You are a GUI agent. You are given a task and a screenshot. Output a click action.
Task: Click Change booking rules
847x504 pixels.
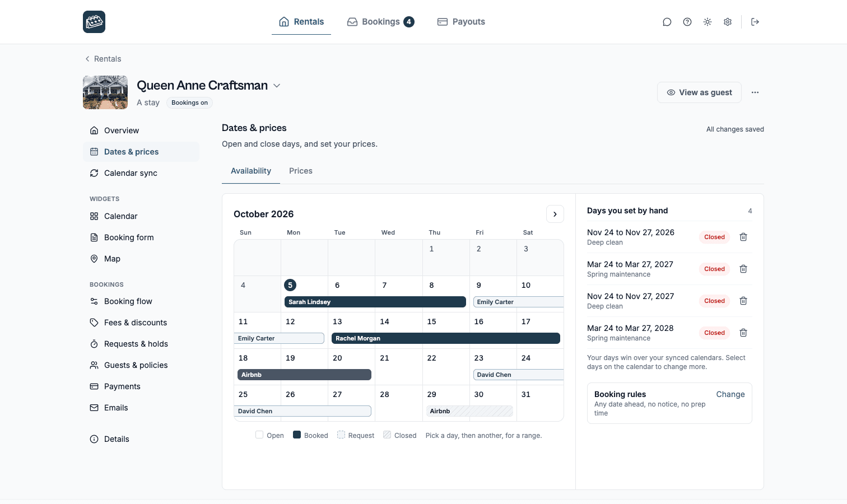coord(730,394)
